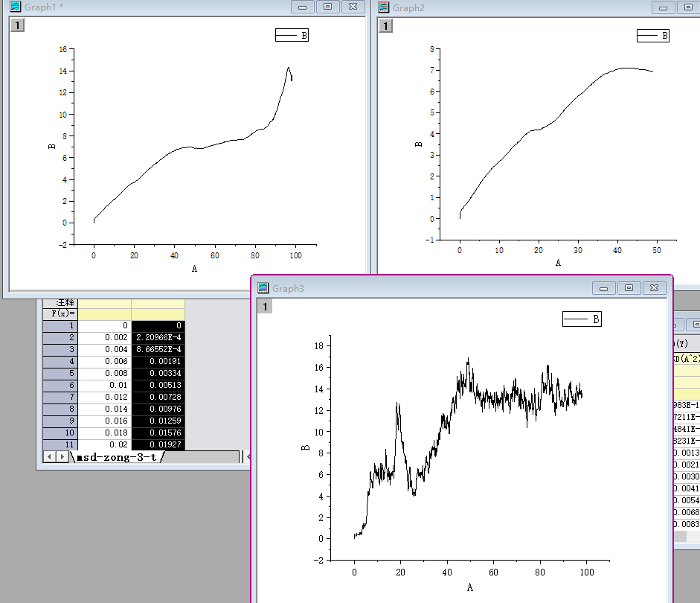Select layer 1 icon in Graph1
The image size is (700, 603).
coord(17,25)
